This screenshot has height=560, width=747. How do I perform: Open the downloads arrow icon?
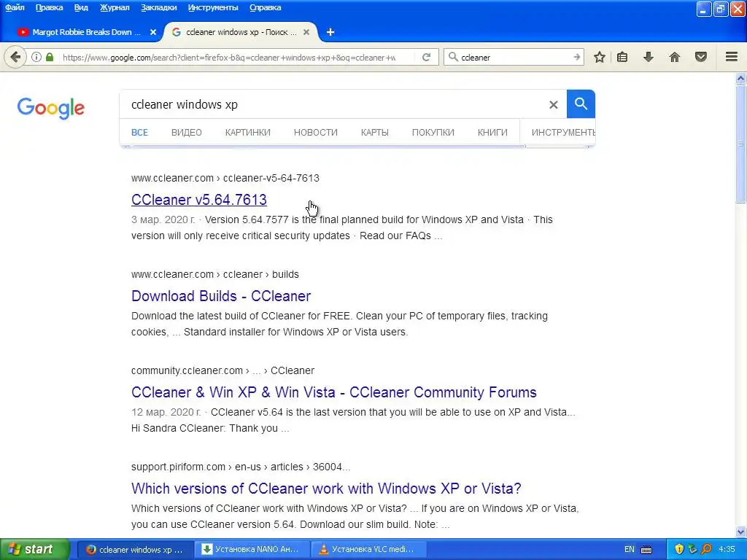649,57
